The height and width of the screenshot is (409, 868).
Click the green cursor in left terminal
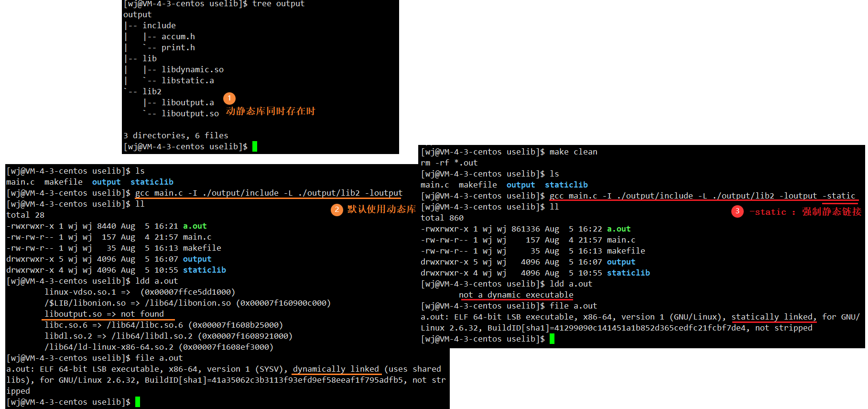(x=138, y=402)
